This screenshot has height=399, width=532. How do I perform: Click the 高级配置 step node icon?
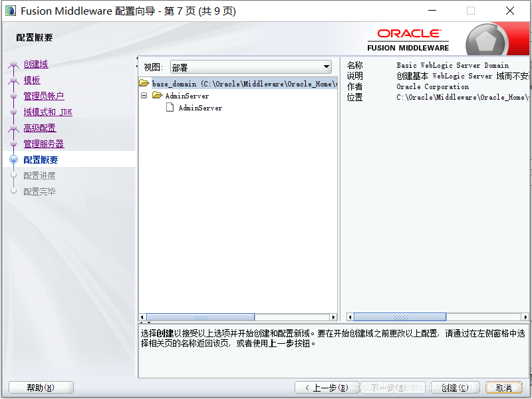point(13,128)
